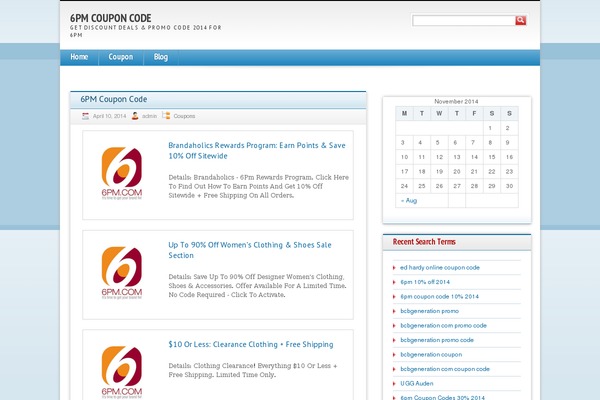Click the Clothing Clearance details description text
The width and height of the screenshot is (600, 400).
[253, 370]
